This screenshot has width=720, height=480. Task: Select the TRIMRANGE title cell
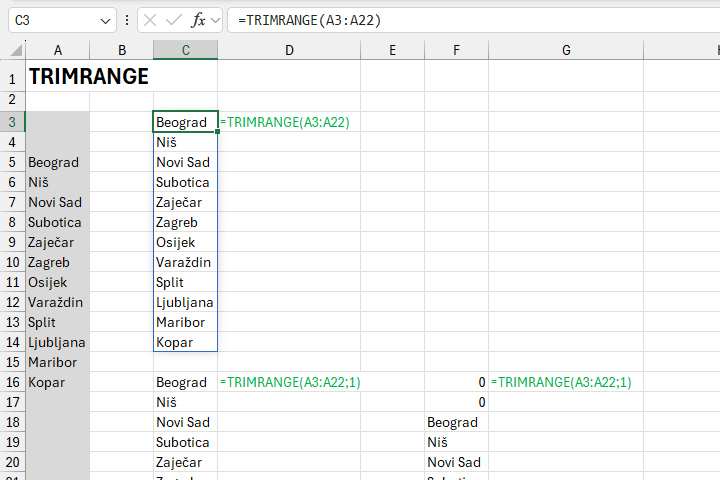coord(89,77)
